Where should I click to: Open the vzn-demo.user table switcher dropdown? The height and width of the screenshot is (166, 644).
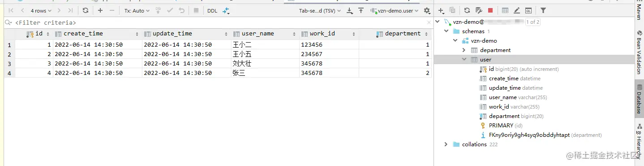[395, 11]
